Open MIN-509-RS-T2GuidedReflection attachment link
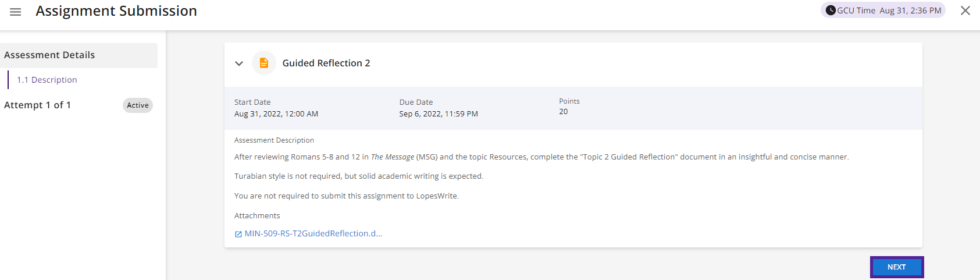980x280 pixels. click(x=313, y=233)
